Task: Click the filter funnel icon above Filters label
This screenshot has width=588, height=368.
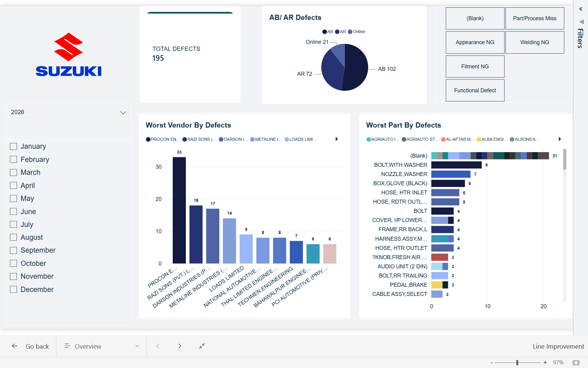Action: pyautogui.click(x=581, y=21)
